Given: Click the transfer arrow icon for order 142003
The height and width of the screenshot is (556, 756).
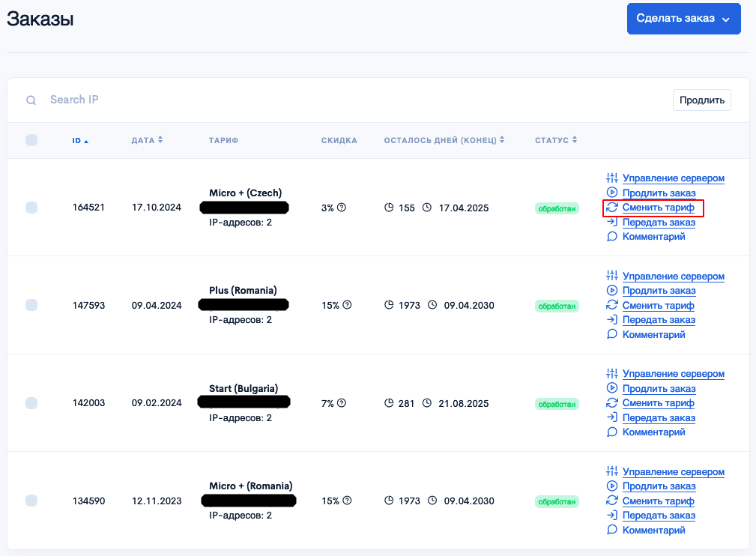Looking at the screenshot, I should coord(612,417).
